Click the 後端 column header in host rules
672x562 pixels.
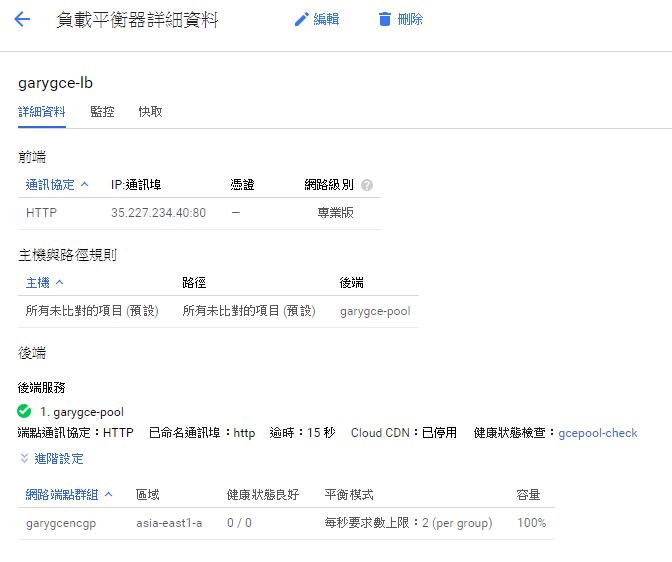351,283
